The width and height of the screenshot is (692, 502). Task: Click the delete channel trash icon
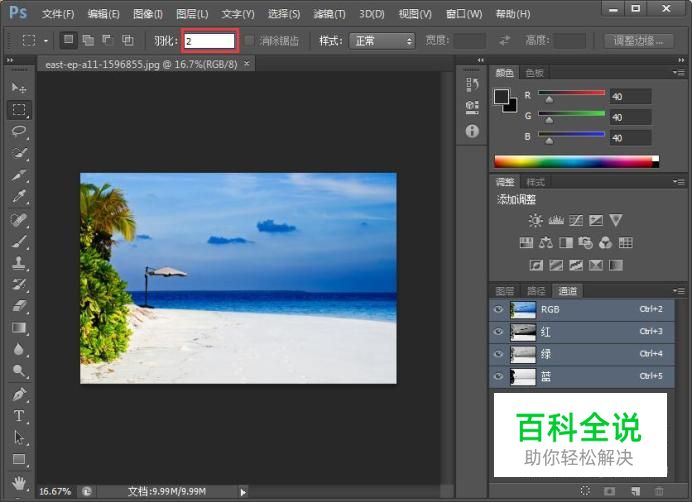coord(657,491)
